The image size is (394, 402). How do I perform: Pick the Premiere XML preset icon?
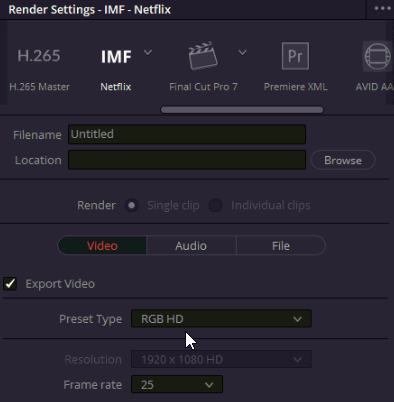click(x=295, y=56)
